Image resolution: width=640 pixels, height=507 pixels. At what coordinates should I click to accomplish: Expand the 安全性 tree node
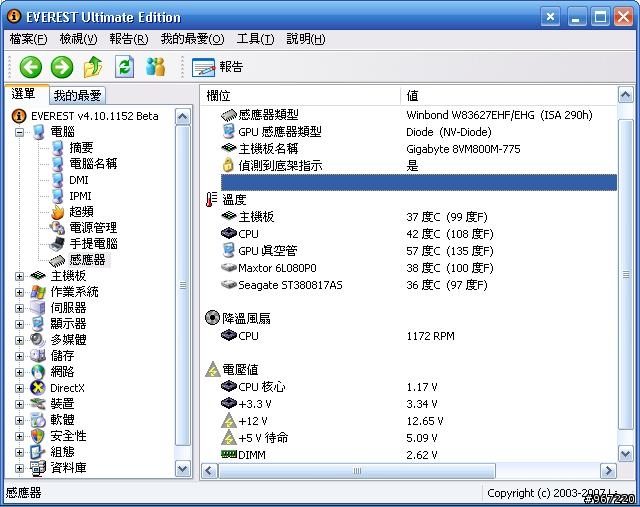click(19, 436)
